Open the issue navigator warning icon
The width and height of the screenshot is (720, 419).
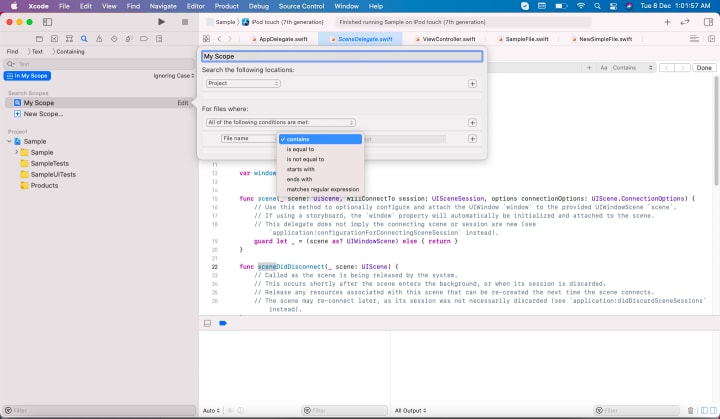[x=99, y=39]
